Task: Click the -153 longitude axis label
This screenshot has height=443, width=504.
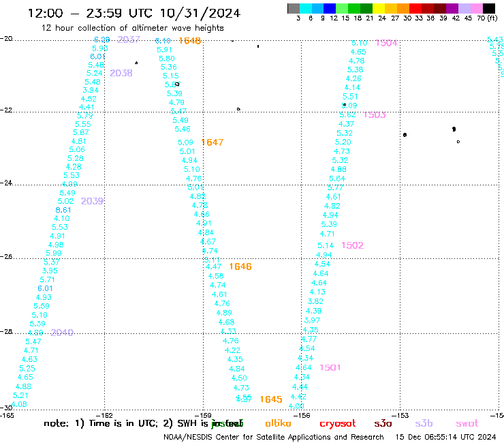Action: tap(400, 416)
